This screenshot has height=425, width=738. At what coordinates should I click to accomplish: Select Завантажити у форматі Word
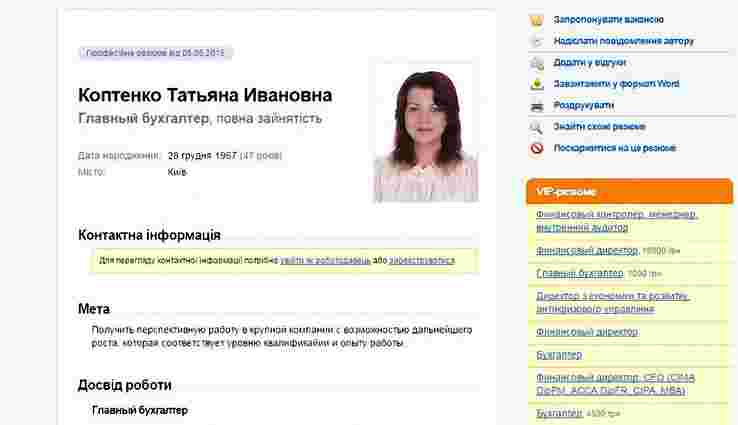tap(616, 84)
